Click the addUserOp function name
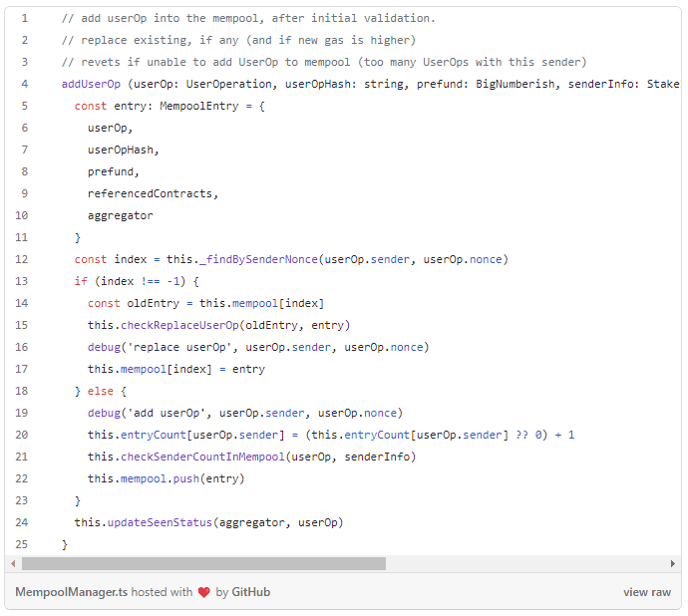The height and width of the screenshot is (616, 688). pyautogui.click(x=91, y=84)
